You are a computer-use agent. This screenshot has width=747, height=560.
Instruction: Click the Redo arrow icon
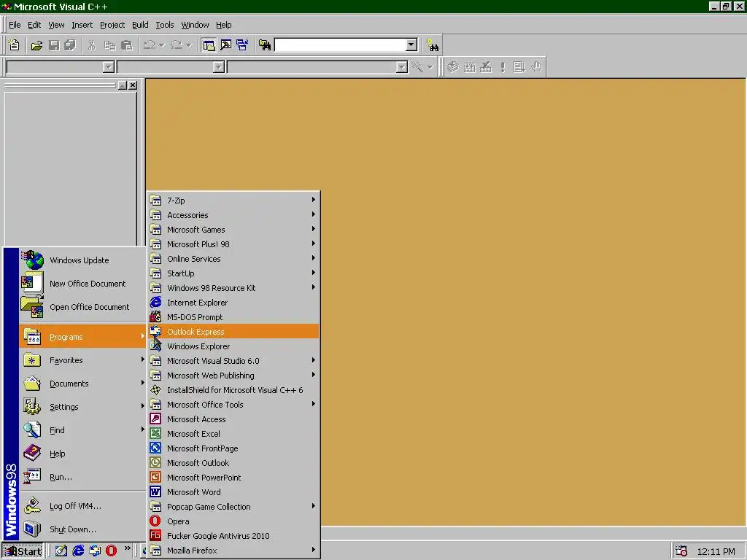tap(177, 45)
